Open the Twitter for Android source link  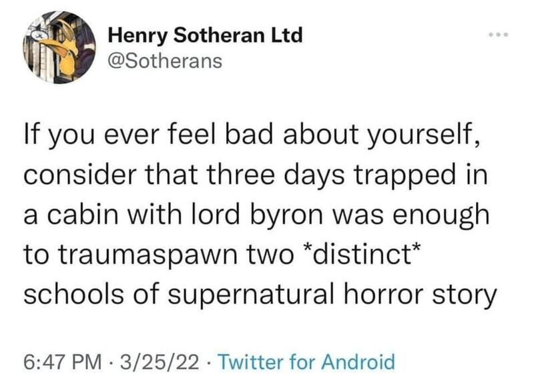[x=306, y=362]
